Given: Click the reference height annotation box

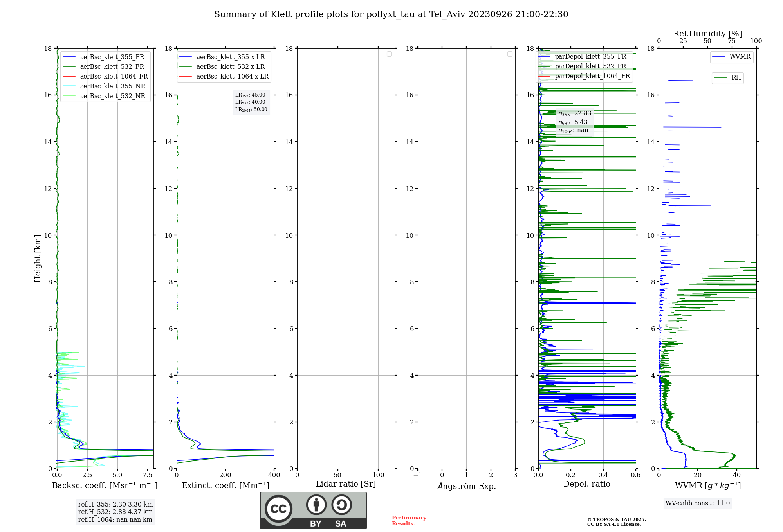Looking at the screenshot, I should click(x=115, y=512).
